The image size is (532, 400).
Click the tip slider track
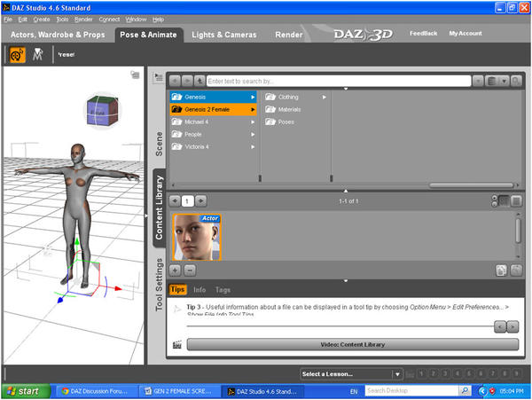click(x=340, y=326)
